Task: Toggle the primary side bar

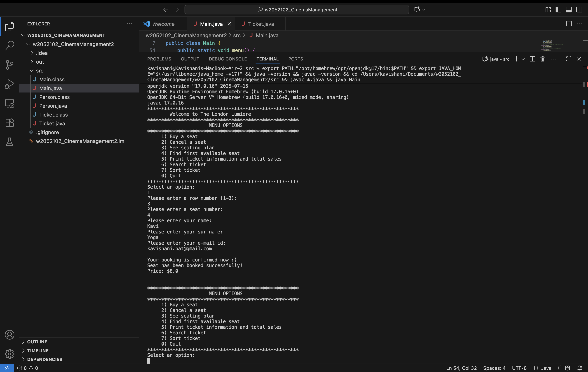Action: pos(558,10)
